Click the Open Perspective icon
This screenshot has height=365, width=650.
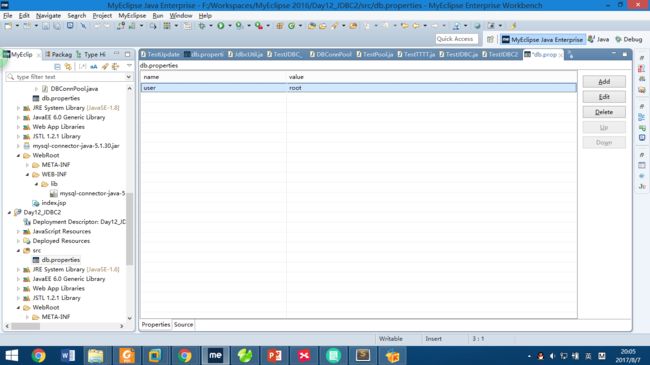coord(490,39)
